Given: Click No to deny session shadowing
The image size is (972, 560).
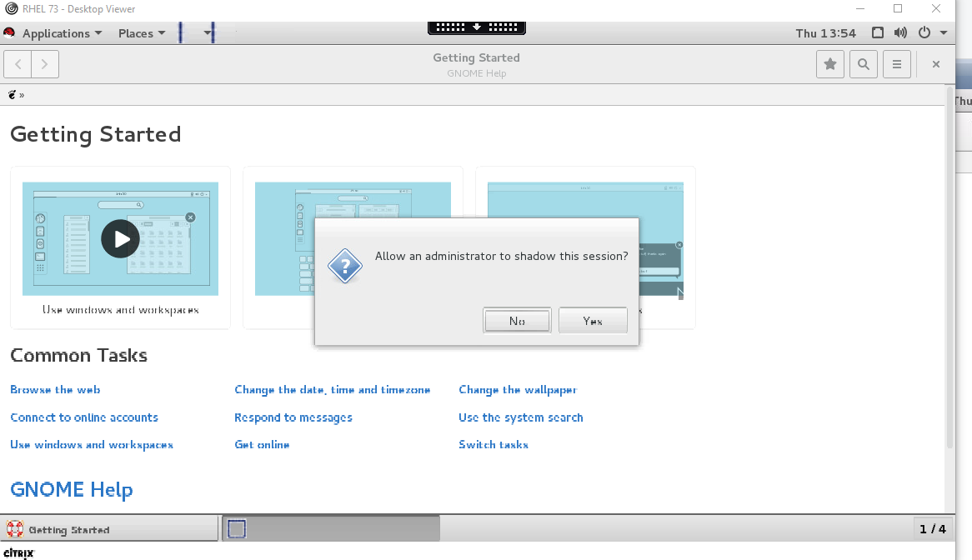Looking at the screenshot, I should (517, 320).
